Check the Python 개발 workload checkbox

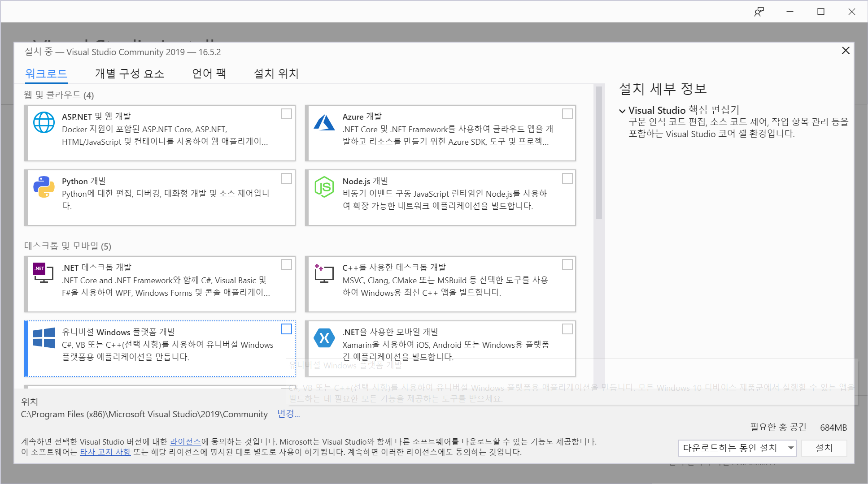[x=286, y=178]
